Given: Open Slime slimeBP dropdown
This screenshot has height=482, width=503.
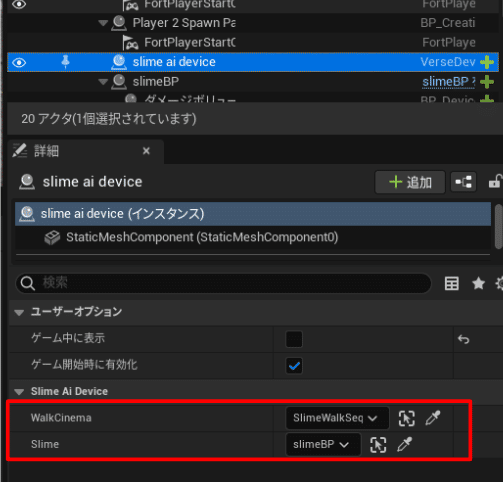Looking at the screenshot, I should tap(323, 444).
